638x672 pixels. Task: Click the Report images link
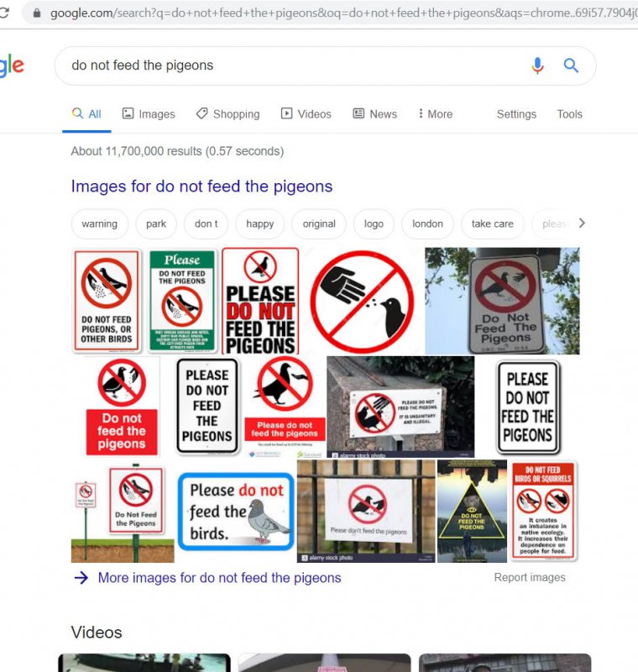pos(530,577)
